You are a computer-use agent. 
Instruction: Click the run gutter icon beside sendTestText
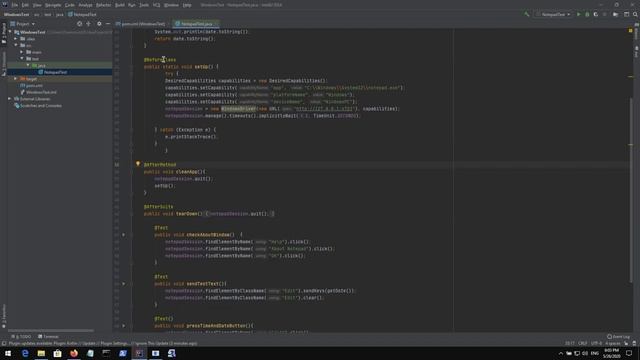pos(124,284)
